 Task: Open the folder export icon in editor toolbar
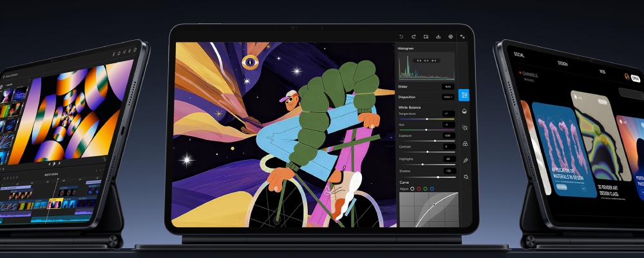[x=426, y=37]
